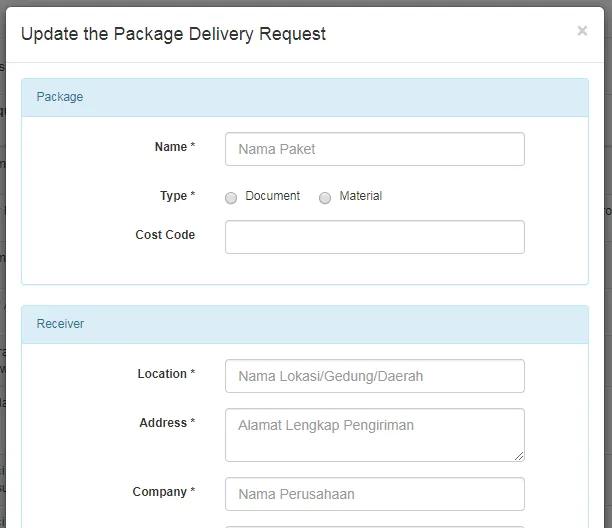Grab the Address textarea resize handle

pos(519,456)
